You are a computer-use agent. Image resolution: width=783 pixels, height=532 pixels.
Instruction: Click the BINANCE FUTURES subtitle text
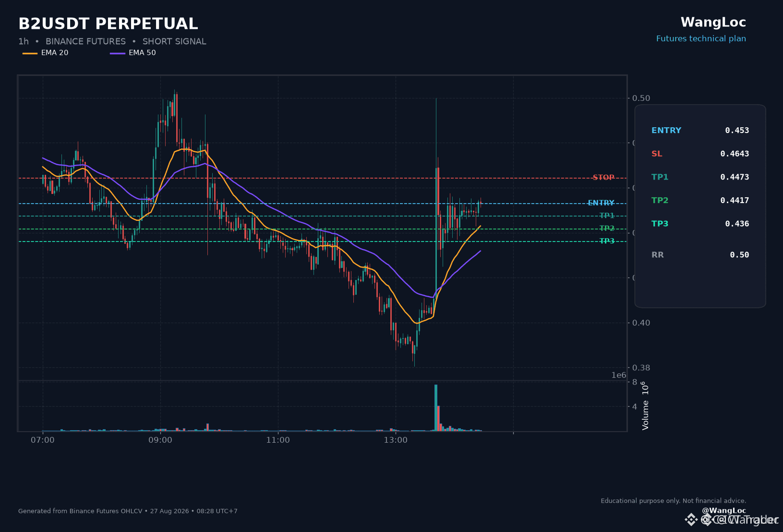coord(85,42)
